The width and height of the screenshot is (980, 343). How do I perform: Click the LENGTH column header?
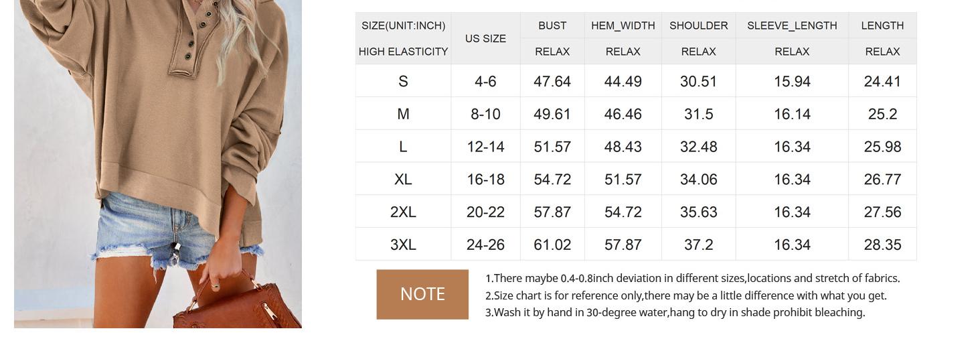tap(882, 25)
